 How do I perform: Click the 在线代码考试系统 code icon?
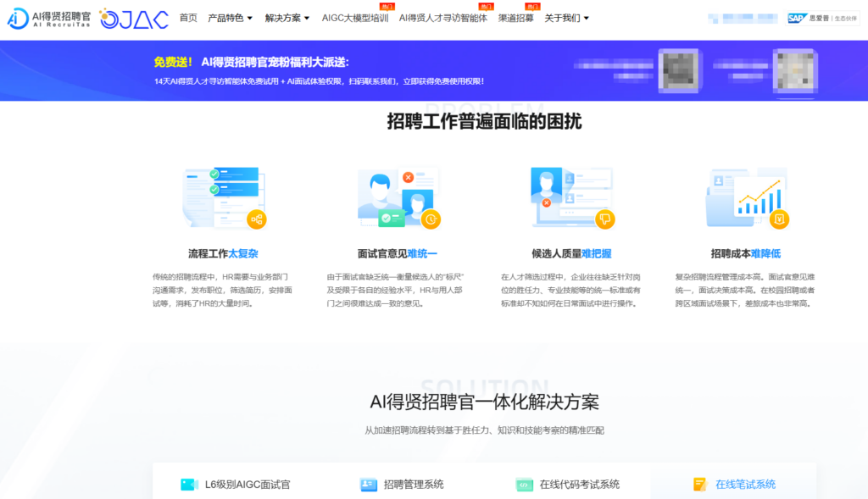pos(526,484)
